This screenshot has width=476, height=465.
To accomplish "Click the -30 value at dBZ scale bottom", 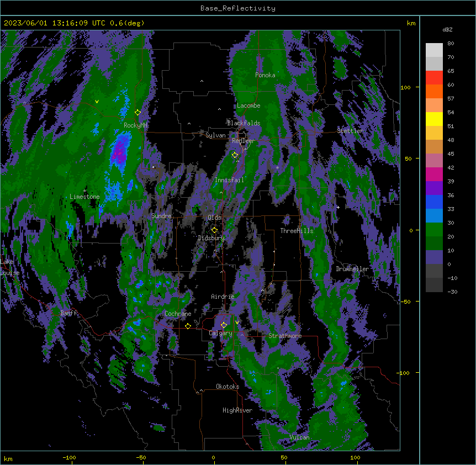I will (452, 292).
